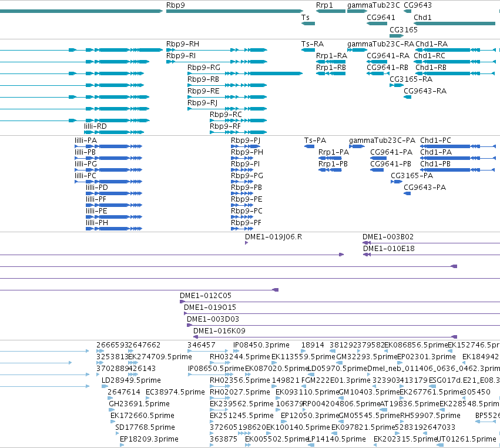Click BAC clone DME1-012C05
500x448 pixels.
[206, 296]
